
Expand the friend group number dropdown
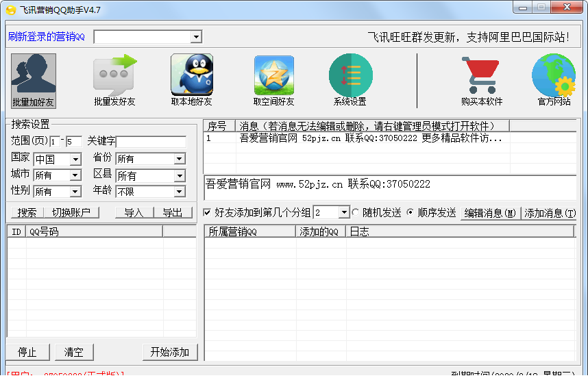tap(344, 212)
